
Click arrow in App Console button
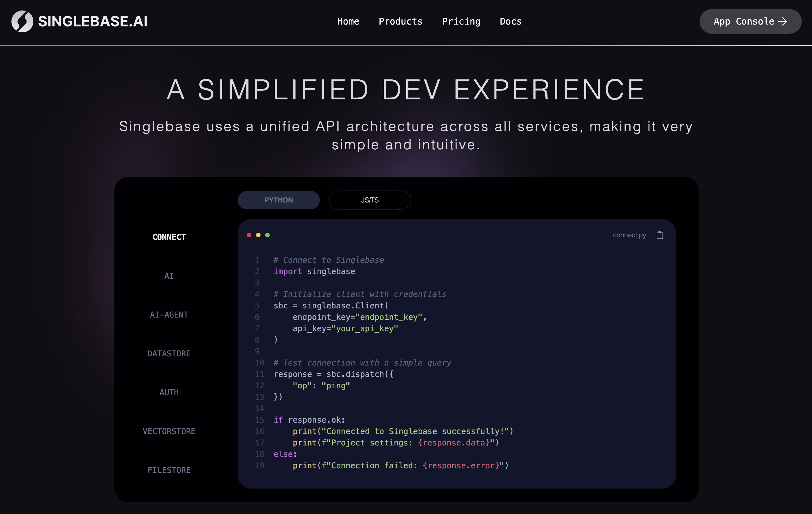(x=782, y=21)
